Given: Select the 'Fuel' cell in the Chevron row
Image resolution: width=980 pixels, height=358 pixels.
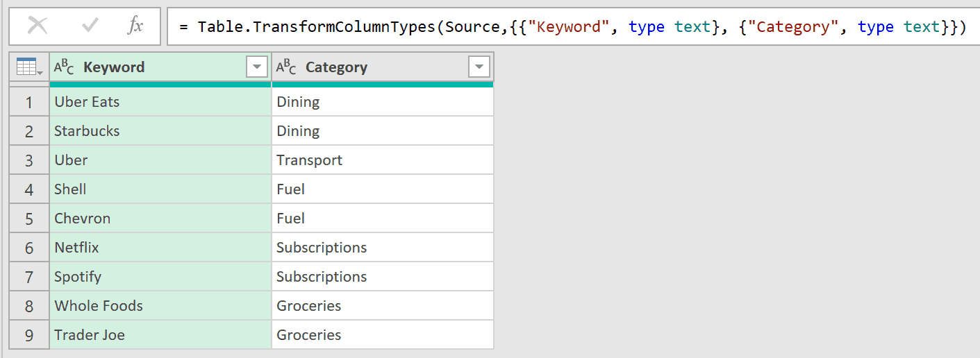Looking at the screenshot, I should coord(383,219).
